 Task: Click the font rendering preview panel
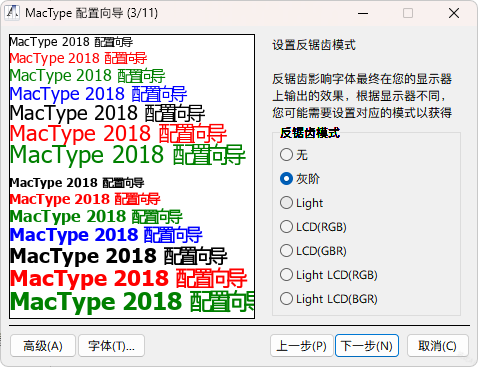click(132, 176)
